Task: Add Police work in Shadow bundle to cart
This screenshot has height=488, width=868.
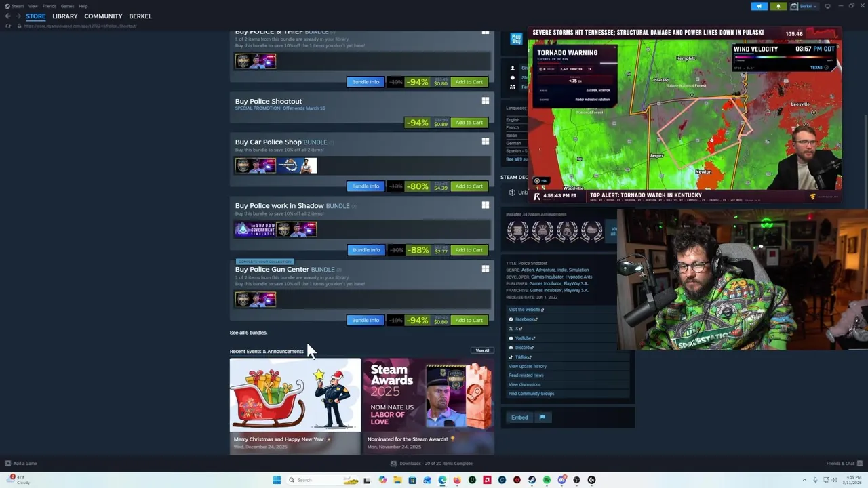Action: (x=469, y=250)
